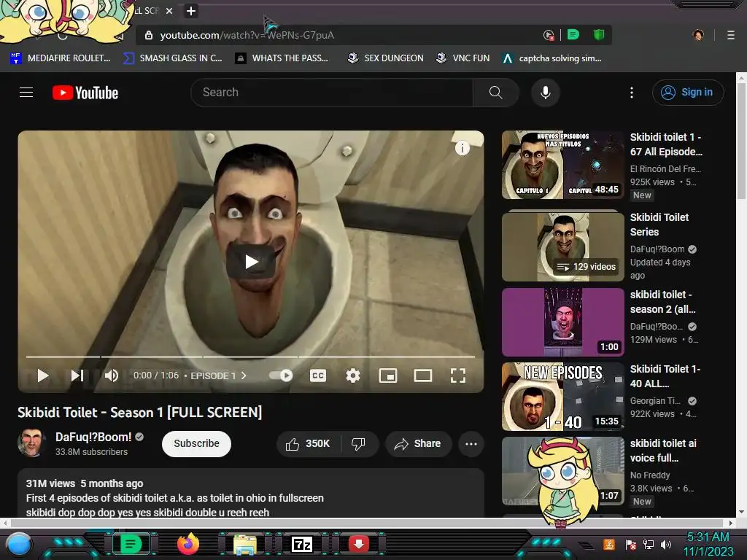Click the Sign in button
Screen dimensions: 747x560
click(687, 93)
